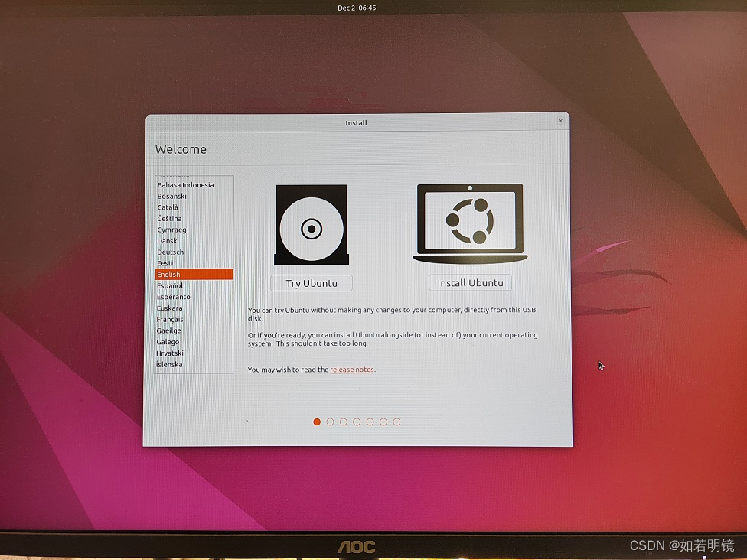Click the Try Ubuntu button
The image size is (747, 560).
pos(312,283)
